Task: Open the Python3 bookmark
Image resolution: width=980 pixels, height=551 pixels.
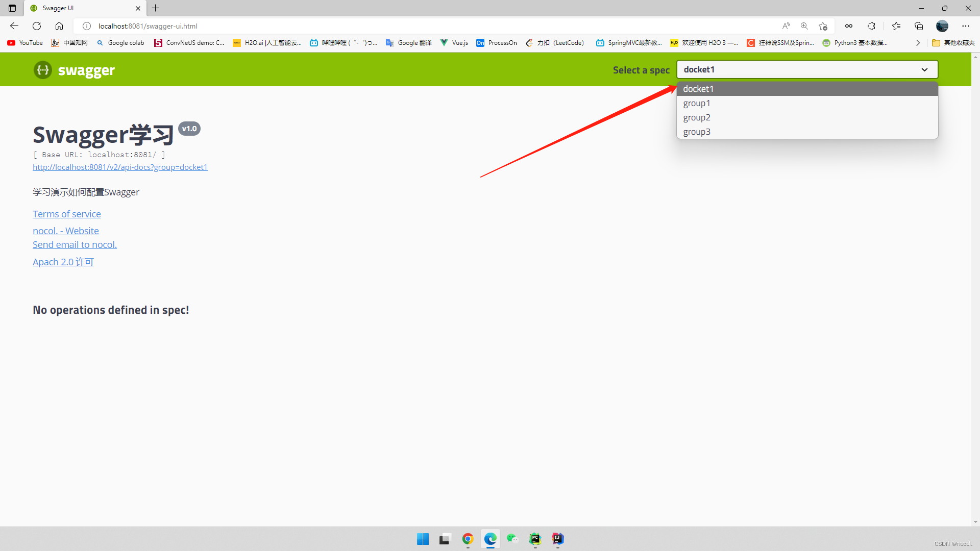Action: (855, 43)
